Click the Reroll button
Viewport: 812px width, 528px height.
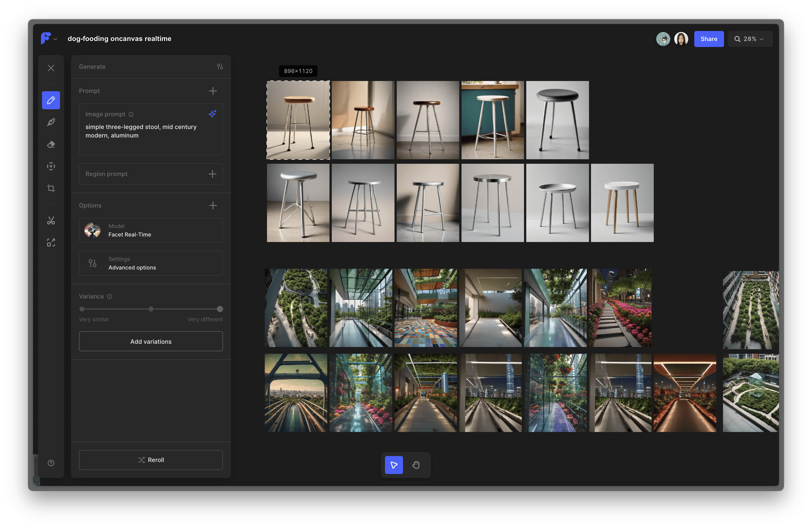click(x=151, y=460)
